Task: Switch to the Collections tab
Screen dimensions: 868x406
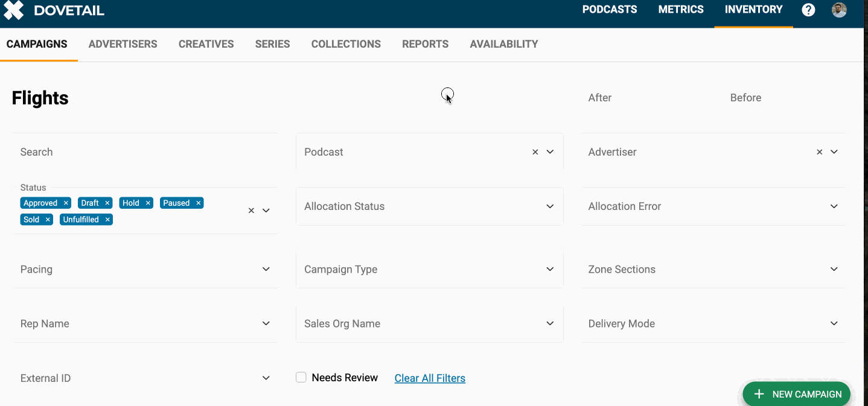Action: 346,44
